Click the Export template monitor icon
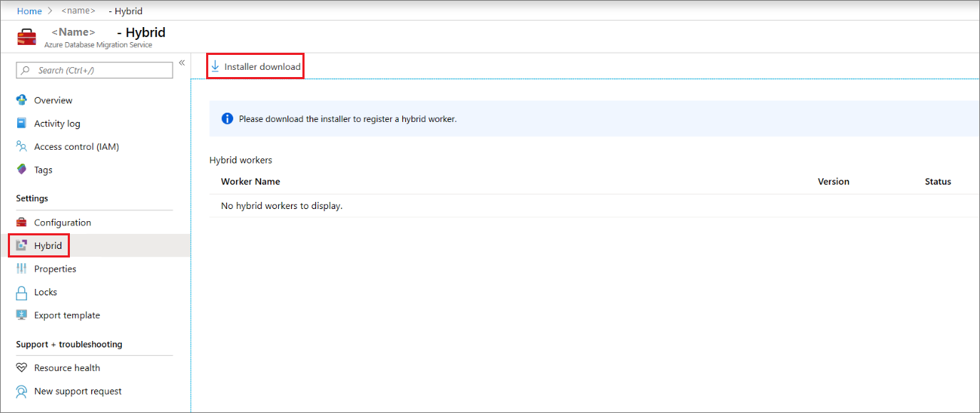 [21, 315]
